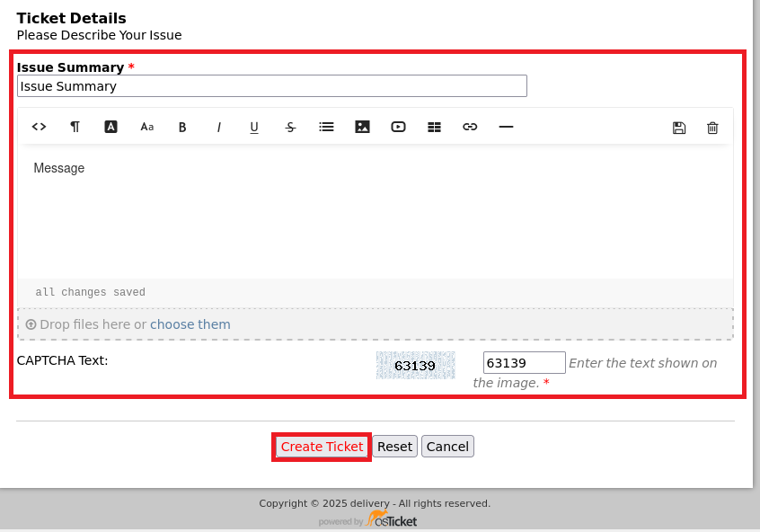Toggle HTML code view in editor
Image resolution: width=760 pixels, height=532 pixels.
click(39, 127)
